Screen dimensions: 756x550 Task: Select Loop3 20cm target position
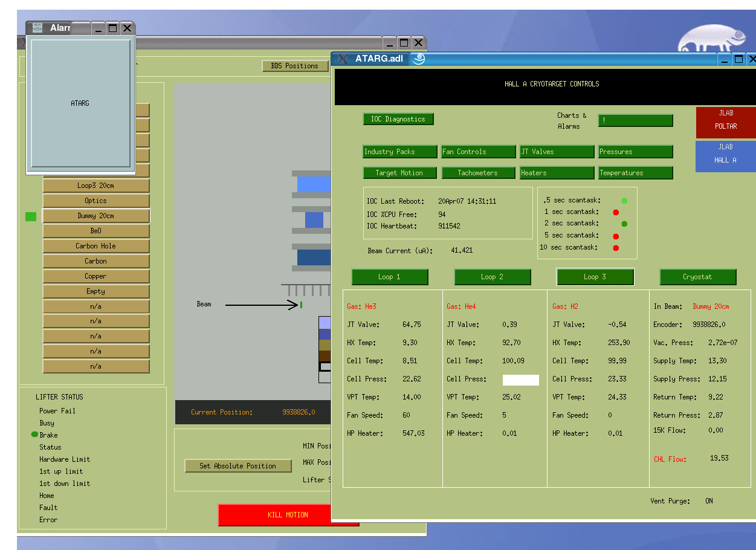tap(96, 186)
